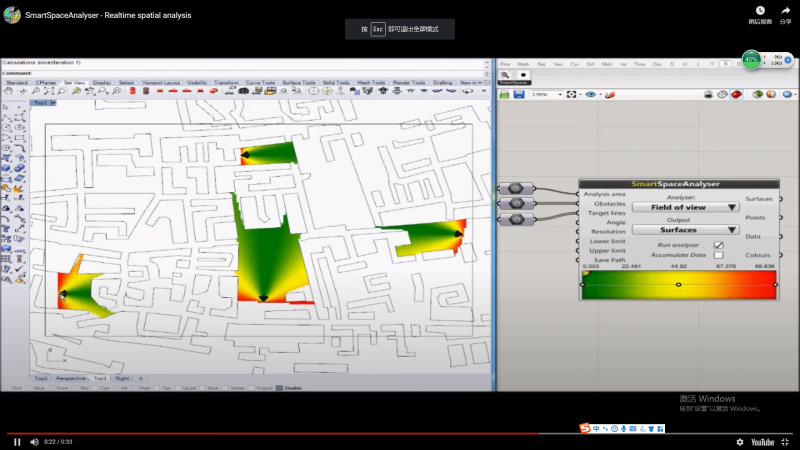Enable shaded red preview mode in Grasshopper
This screenshot has height=450, width=800.
[736, 94]
